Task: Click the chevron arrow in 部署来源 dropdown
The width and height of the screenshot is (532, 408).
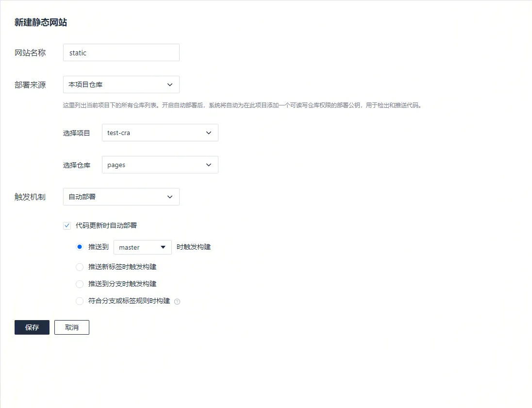Action: pos(170,85)
